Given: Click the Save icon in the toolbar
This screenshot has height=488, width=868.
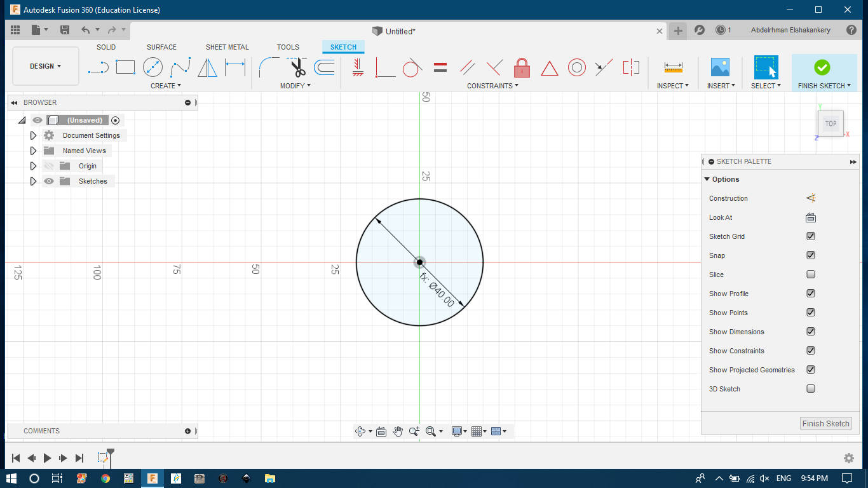Looking at the screenshot, I should 65,30.
